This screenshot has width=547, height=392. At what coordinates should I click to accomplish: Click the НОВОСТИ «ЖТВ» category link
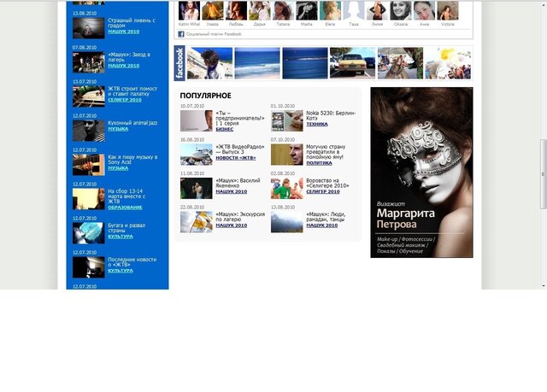tap(236, 158)
